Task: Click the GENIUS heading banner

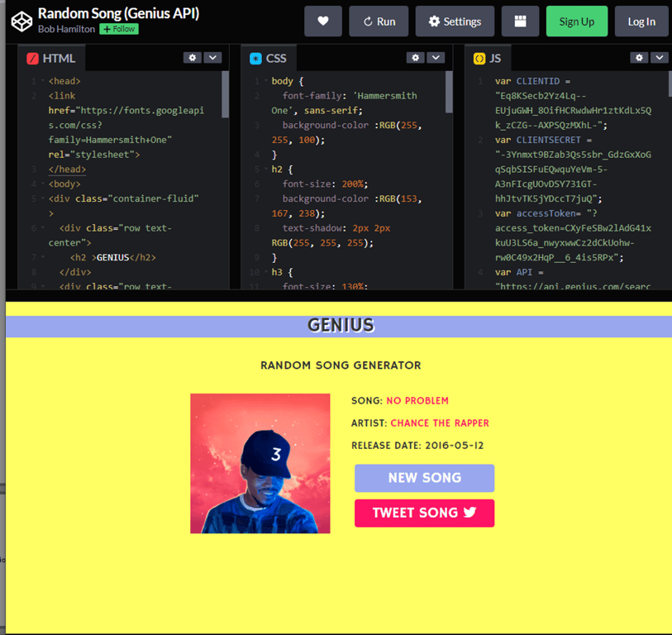Action: 341,326
